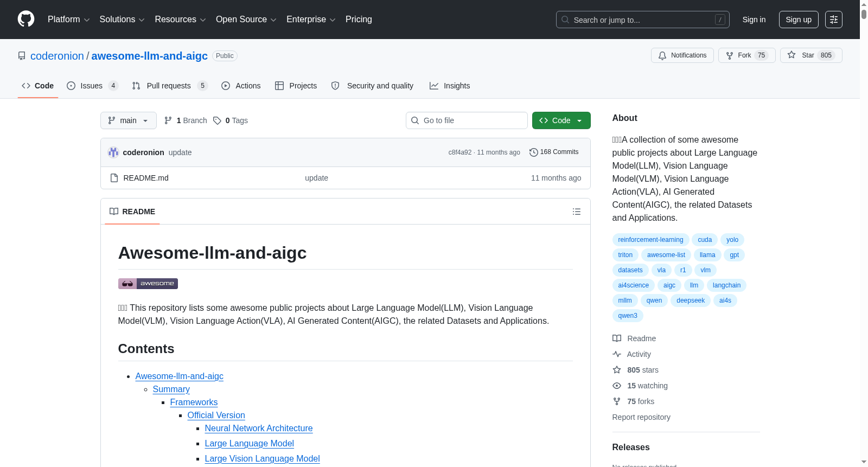Screen dimensions: 868x467
Task: Open the 0 Tags page
Action: click(231, 120)
